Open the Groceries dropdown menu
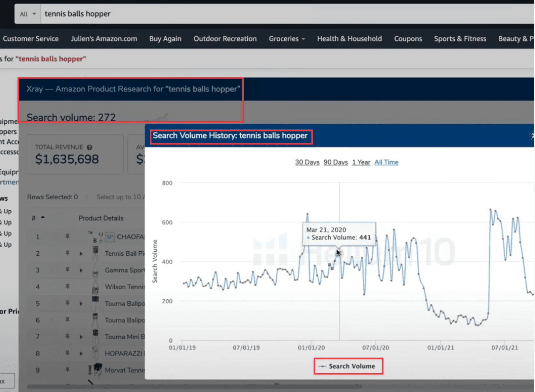 [x=287, y=39]
